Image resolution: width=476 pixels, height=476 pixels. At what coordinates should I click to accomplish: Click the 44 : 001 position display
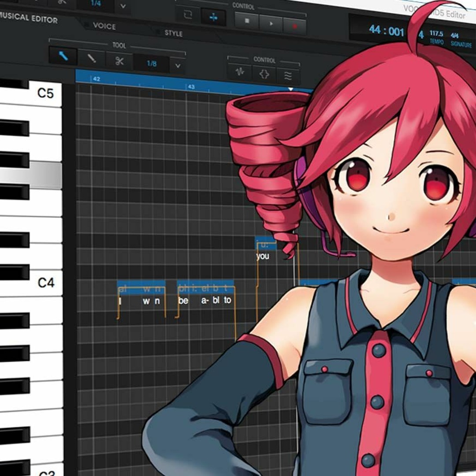(387, 31)
